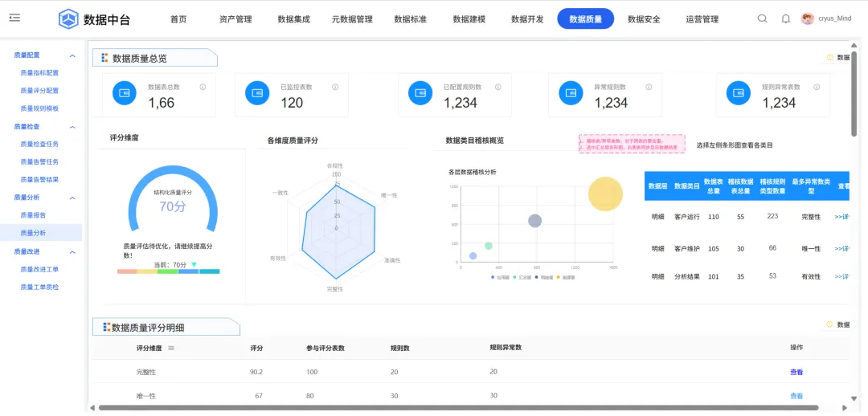Go to 运营管理 navigation tab
868x416 pixels.
[x=702, y=19]
